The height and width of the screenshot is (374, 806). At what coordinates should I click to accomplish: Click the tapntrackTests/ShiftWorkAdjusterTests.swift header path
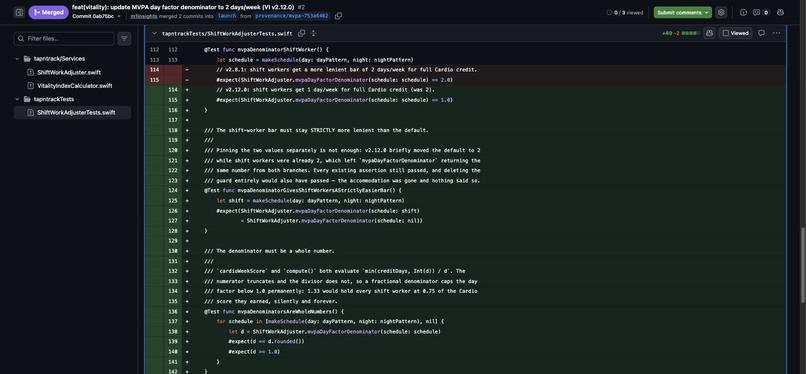click(227, 33)
